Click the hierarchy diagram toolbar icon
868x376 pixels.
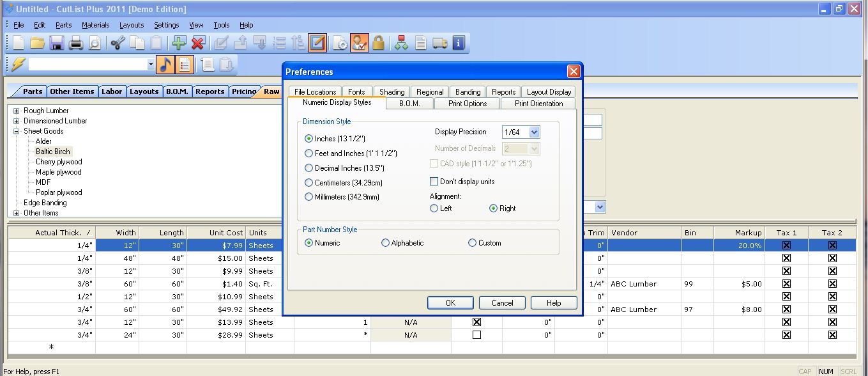[401, 43]
